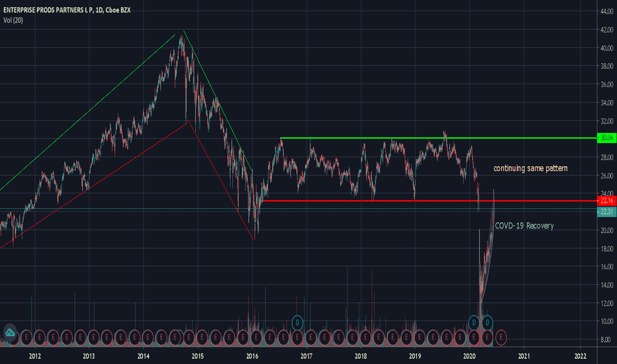The width and height of the screenshot is (617, 364).
Task: Click the 34.00 price axis label
Action: pos(607,103)
